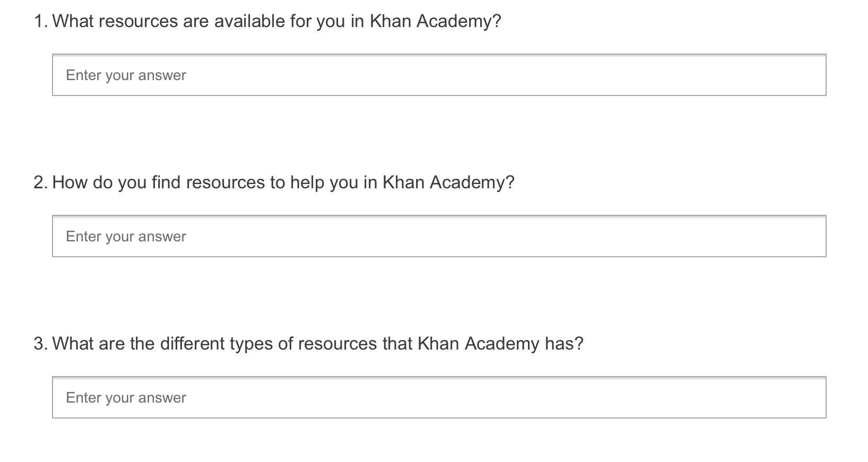Screen dimensions: 868x462
Task: Click the question about different types of resources
Action: 317,344
